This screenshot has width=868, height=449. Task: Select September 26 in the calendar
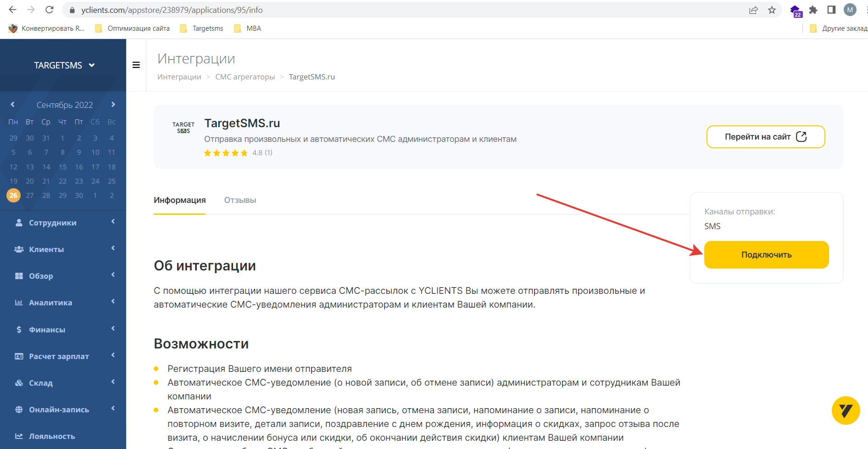[13, 196]
